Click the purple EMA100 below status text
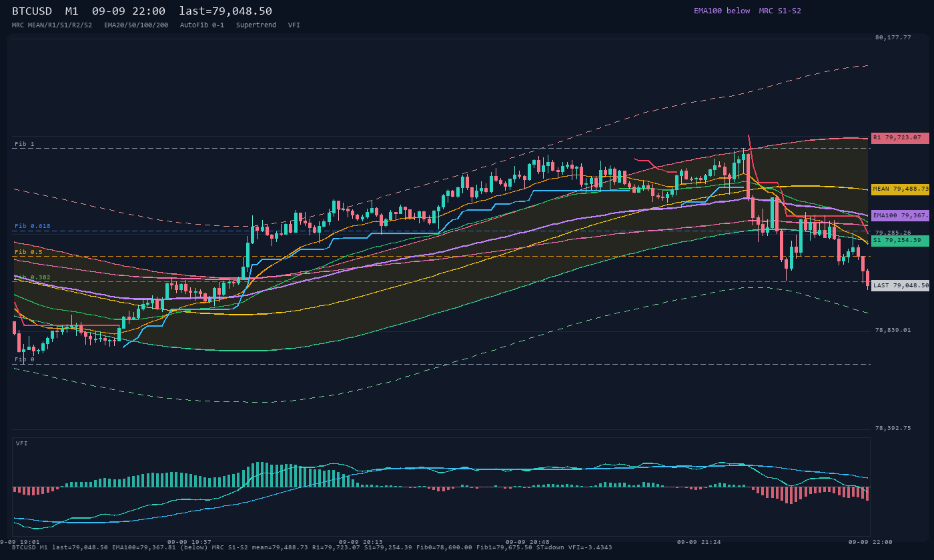Image resolution: width=934 pixels, height=560 pixels. (x=722, y=11)
